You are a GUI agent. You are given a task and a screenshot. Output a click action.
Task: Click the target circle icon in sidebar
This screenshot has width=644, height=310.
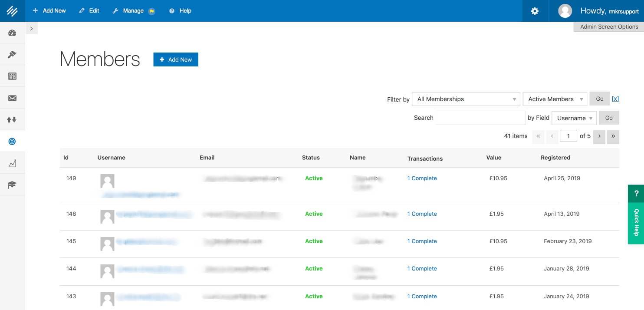click(12, 142)
